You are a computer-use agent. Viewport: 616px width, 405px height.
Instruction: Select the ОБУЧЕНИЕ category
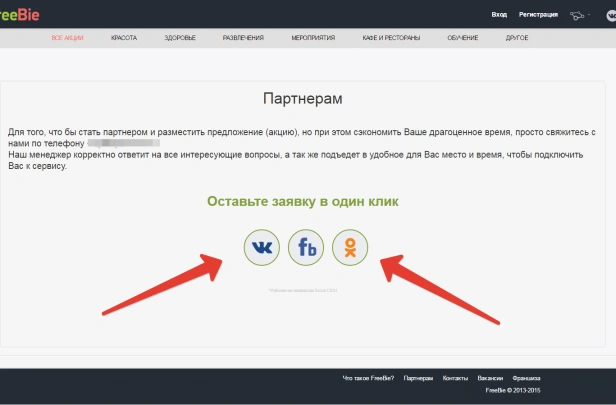pyautogui.click(x=464, y=38)
